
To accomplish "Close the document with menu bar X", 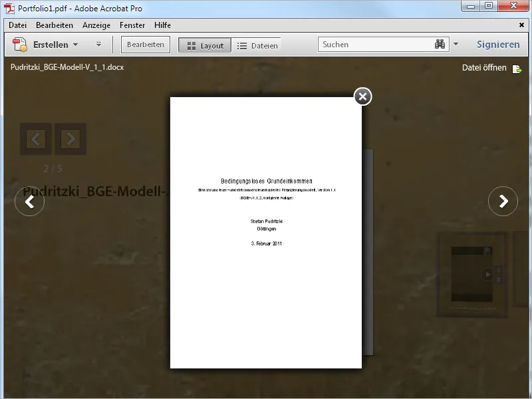I will 522,25.
